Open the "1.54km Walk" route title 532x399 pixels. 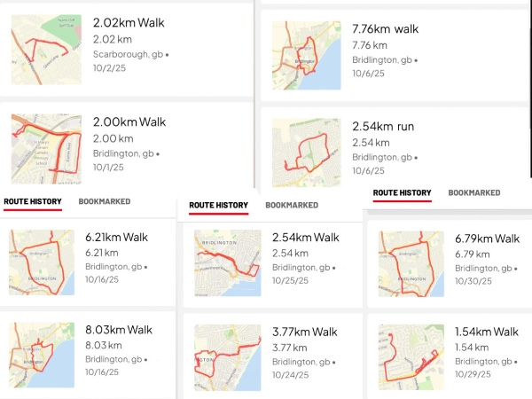(487, 332)
